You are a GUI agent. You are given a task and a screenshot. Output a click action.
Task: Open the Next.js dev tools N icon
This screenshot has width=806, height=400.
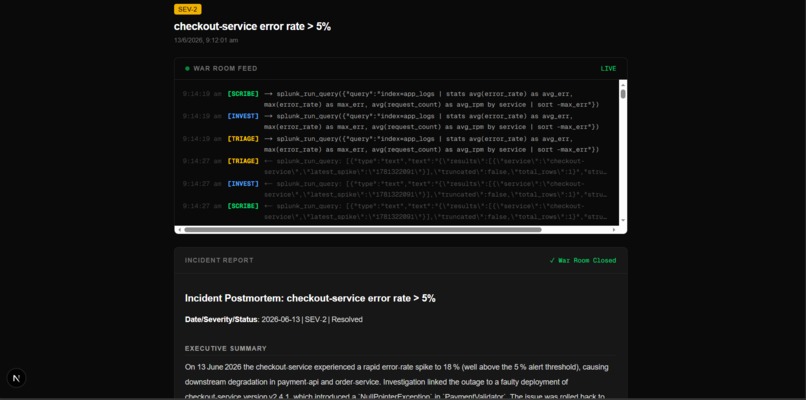pos(16,378)
